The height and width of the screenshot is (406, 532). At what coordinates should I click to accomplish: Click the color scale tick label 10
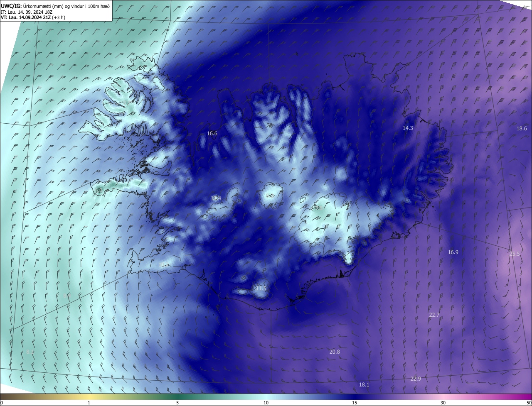point(266,403)
